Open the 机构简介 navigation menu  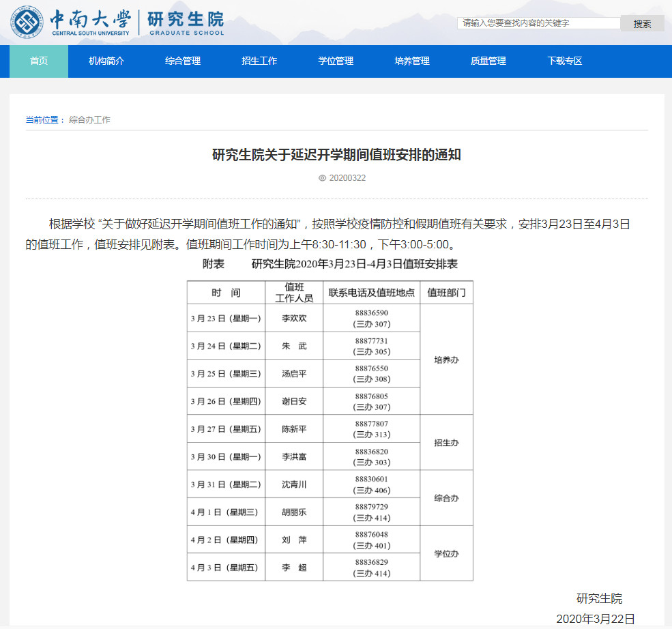[x=106, y=61]
